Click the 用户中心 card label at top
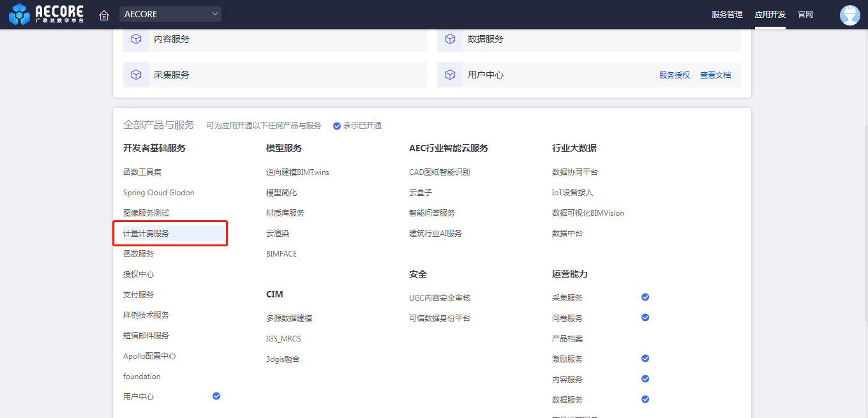Screen dimensions: 868x418 [486, 75]
